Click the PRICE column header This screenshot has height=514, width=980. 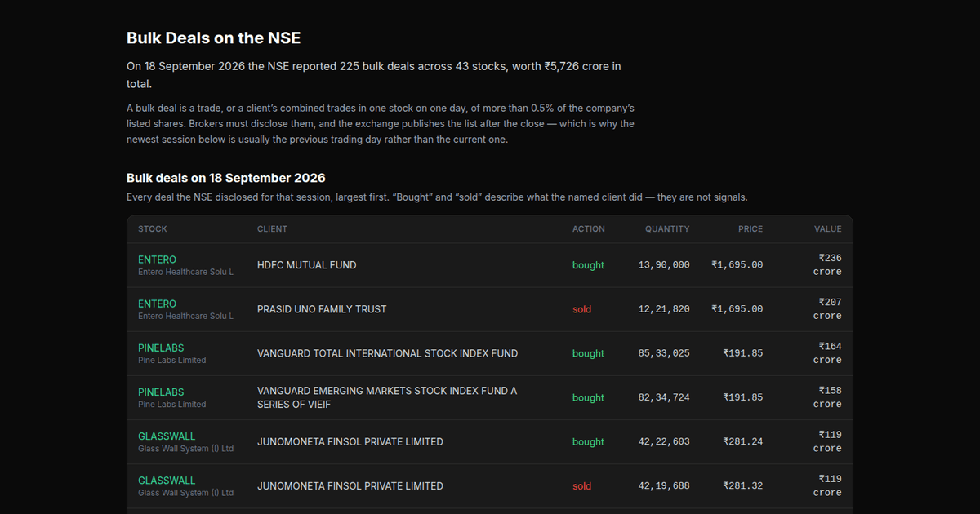pyautogui.click(x=751, y=229)
